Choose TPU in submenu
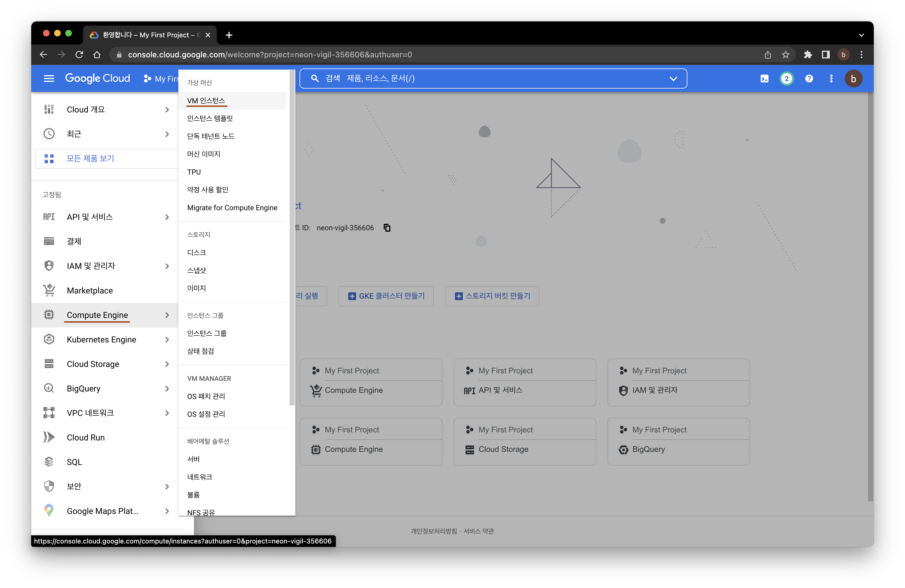Viewport: 905px width, 588px height. point(232,172)
